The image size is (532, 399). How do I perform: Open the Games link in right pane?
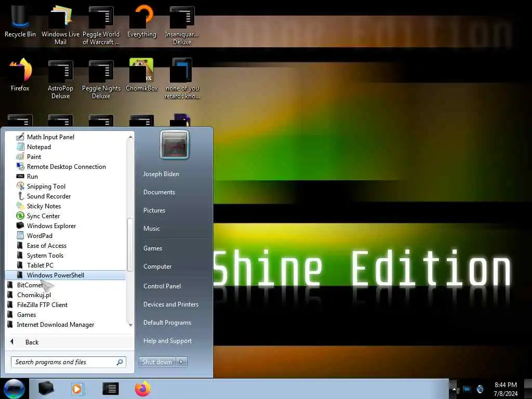point(153,248)
